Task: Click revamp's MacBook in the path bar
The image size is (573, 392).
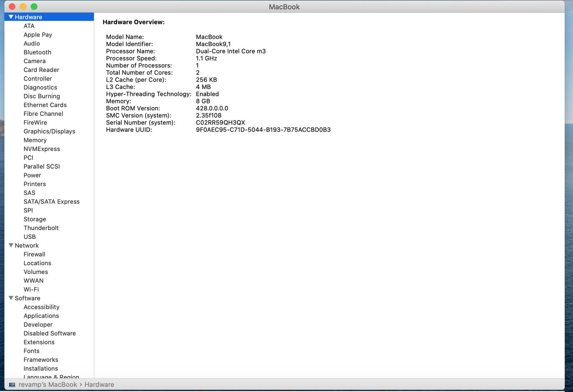Action: coord(48,385)
